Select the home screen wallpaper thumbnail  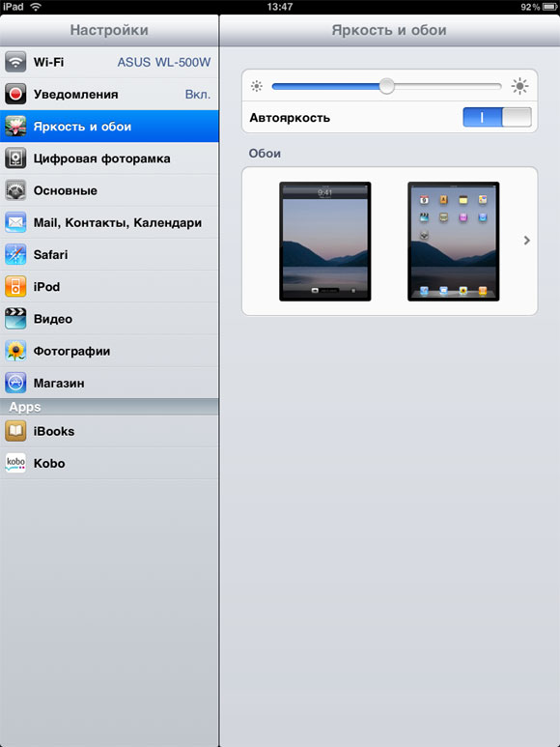[x=454, y=241]
